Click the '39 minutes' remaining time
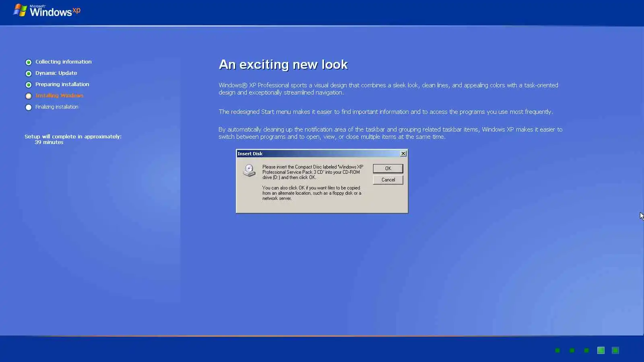Screen dimensions: 644x362 point(49,142)
